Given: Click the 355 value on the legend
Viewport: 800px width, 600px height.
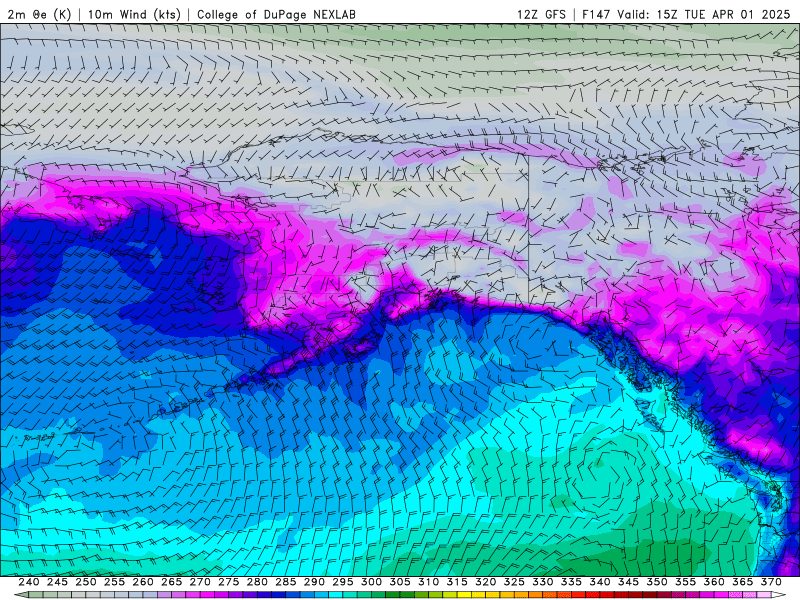Looking at the screenshot, I should (686, 582).
